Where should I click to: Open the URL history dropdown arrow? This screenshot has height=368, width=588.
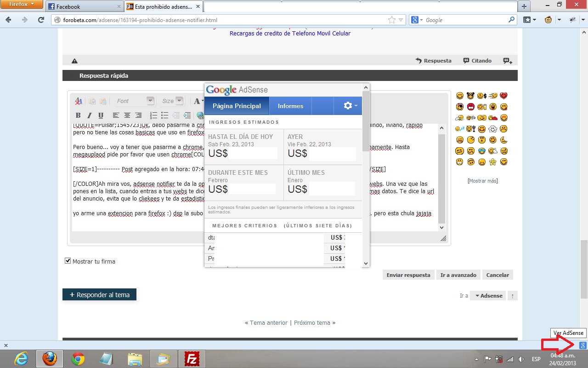tap(401, 20)
